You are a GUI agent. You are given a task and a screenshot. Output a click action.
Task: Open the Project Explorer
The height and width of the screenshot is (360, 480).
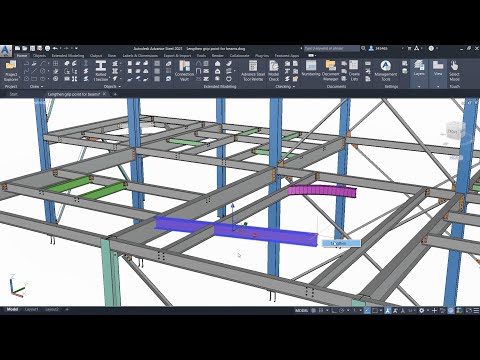(11, 71)
